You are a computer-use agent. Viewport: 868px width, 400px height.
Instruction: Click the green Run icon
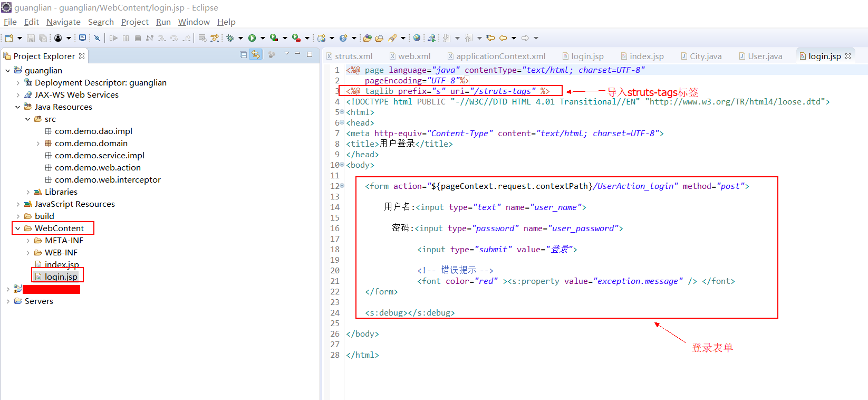pyautogui.click(x=252, y=38)
